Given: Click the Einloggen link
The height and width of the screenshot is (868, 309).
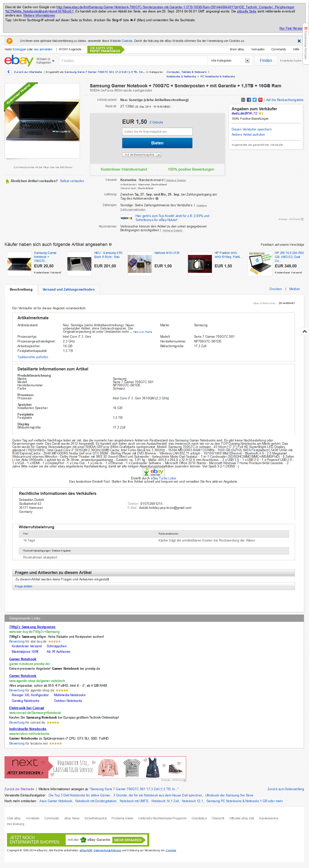Looking at the screenshot, I should pyautogui.click(x=19, y=50).
